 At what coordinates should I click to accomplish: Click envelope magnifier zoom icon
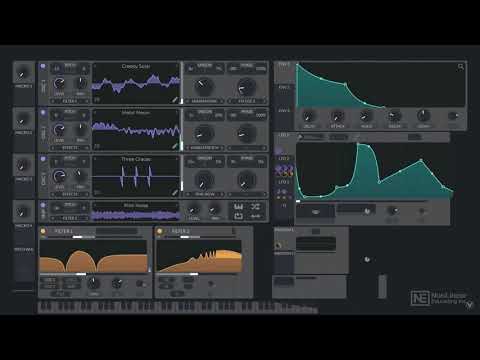461,67
